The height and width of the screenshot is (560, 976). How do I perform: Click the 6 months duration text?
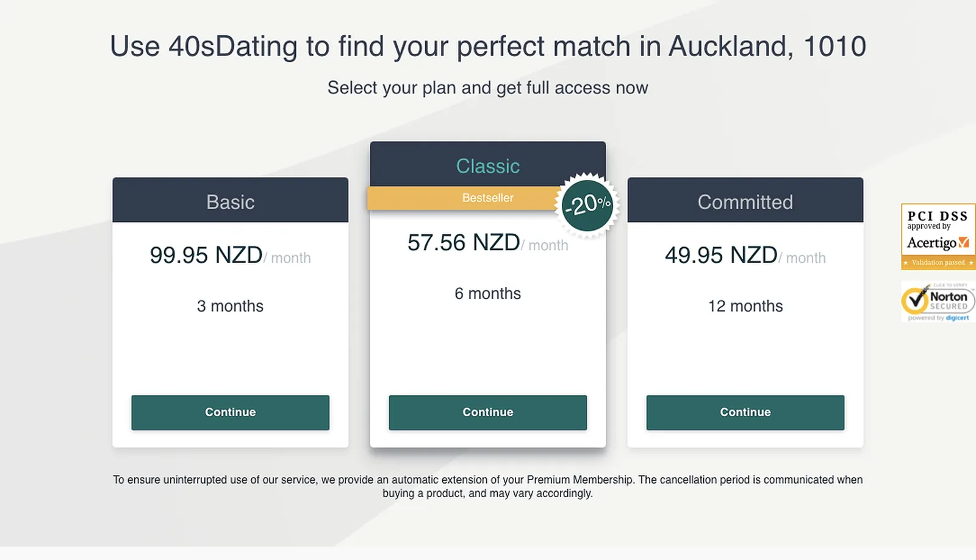(x=488, y=293)
